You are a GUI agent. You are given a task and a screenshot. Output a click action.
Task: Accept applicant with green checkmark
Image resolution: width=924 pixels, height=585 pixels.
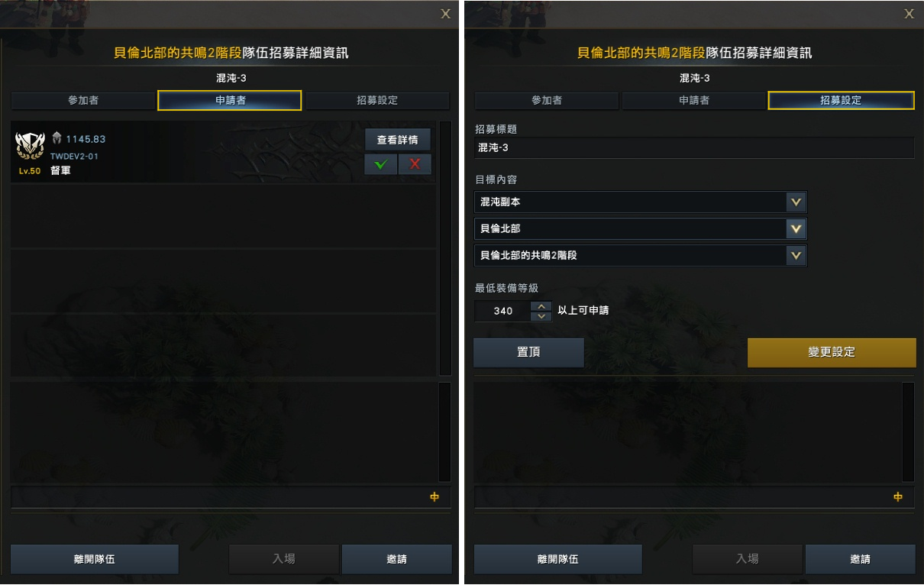380,165
